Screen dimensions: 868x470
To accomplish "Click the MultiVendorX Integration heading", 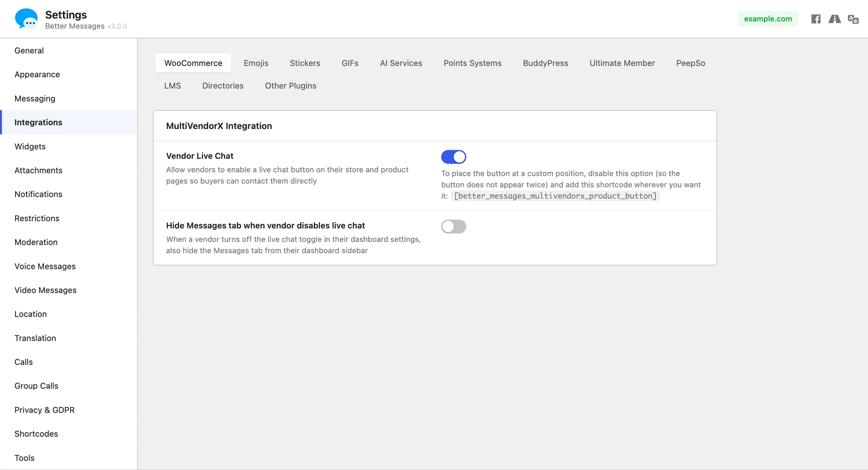I will tap(219, 126).
